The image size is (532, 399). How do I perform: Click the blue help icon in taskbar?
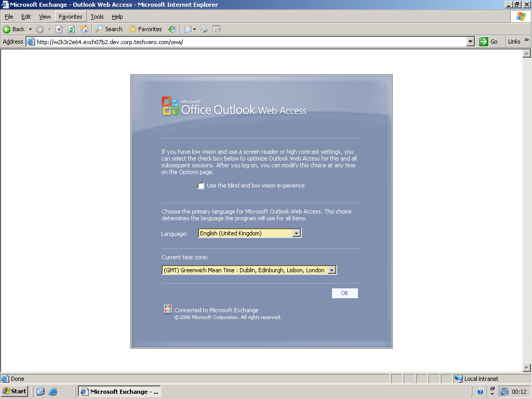click(x=481, y=392)
